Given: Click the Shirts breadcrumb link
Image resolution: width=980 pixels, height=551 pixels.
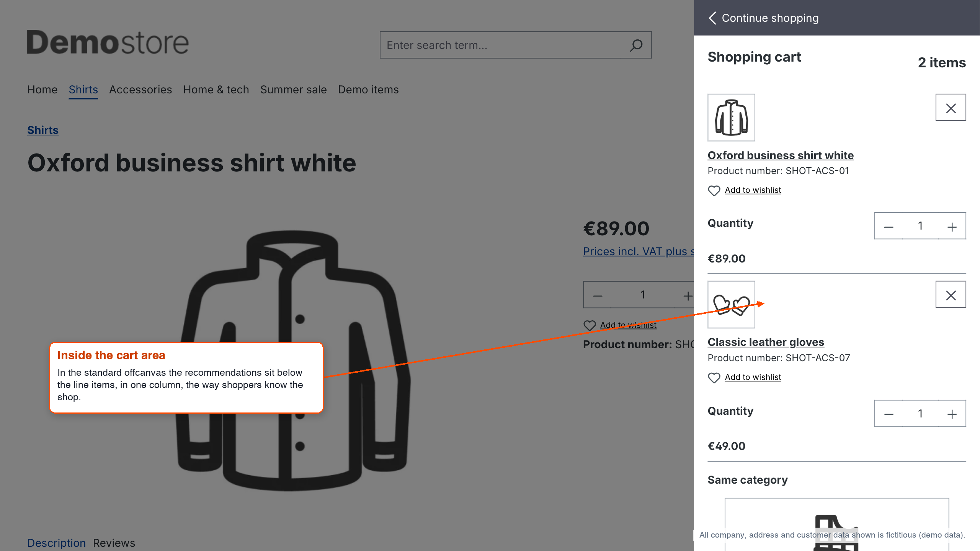Looking at the screenshot, I should coord(43,130).
